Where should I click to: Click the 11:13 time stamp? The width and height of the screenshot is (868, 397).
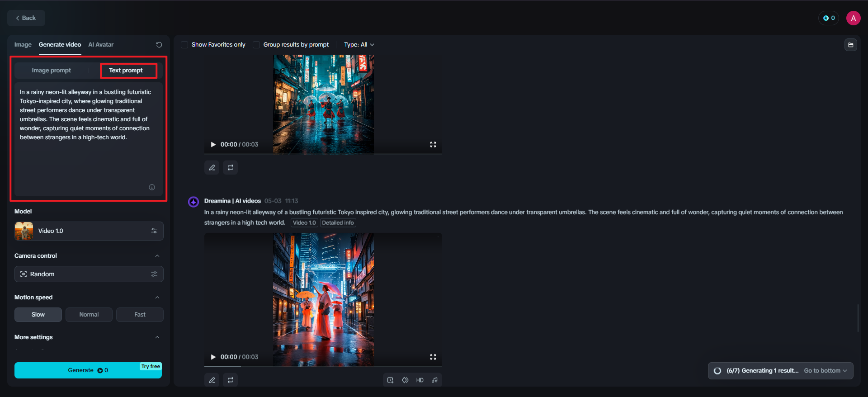point(292,201)
